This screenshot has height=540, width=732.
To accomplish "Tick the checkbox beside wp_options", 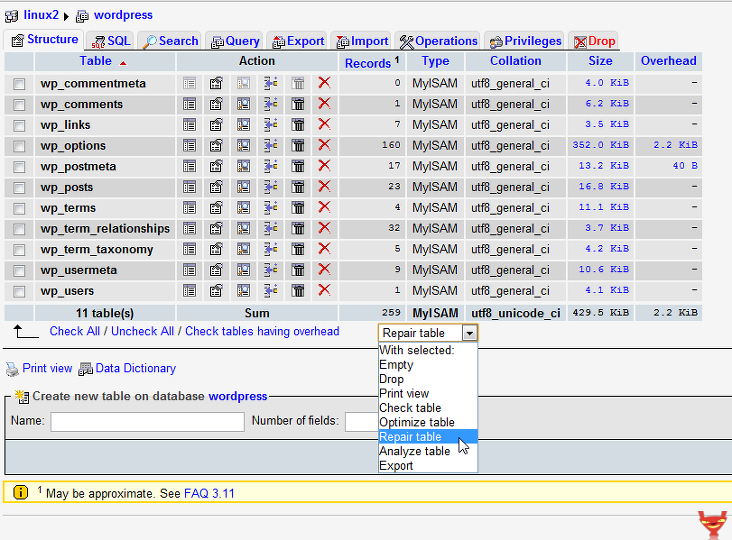I will 19,146.
